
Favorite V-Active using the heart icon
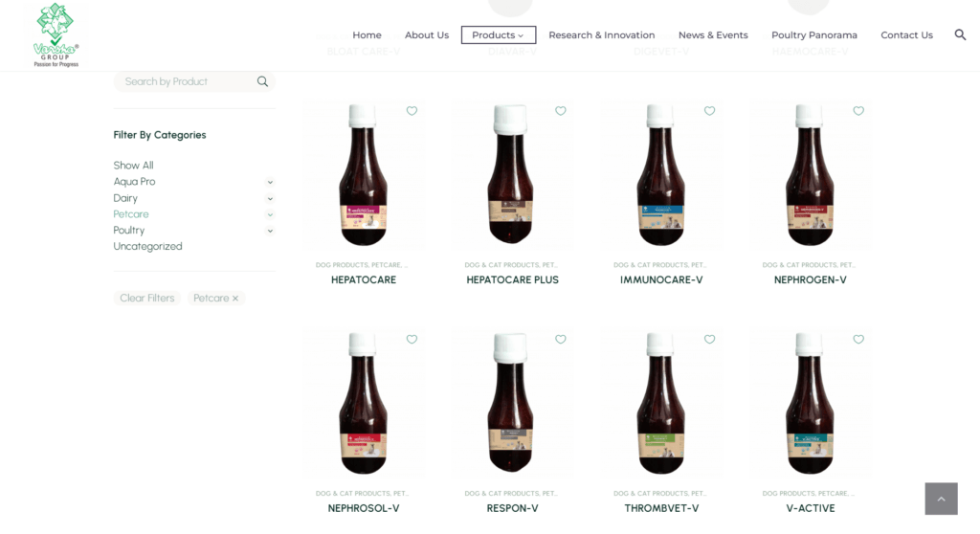click(x=858, y=339)
